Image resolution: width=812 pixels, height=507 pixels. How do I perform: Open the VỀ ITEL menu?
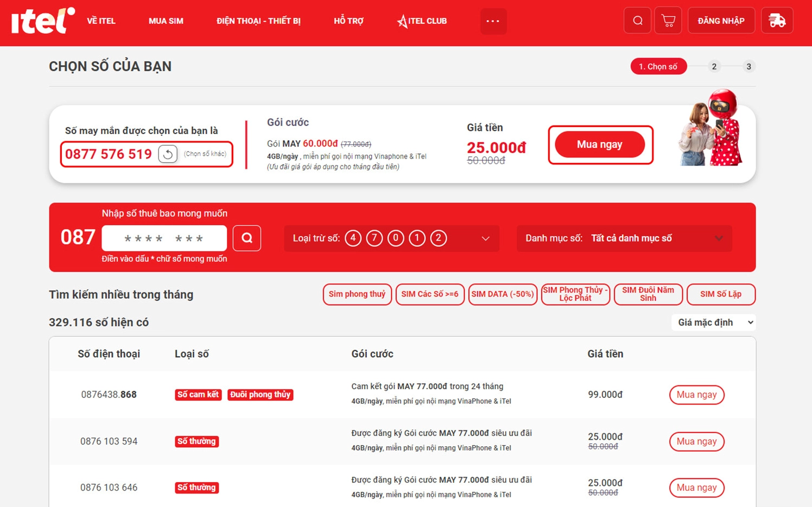pos(101,21)
